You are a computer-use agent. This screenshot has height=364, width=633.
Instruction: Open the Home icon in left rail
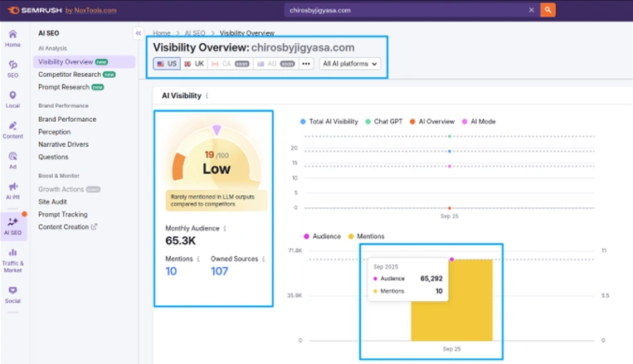coord(12,34)
